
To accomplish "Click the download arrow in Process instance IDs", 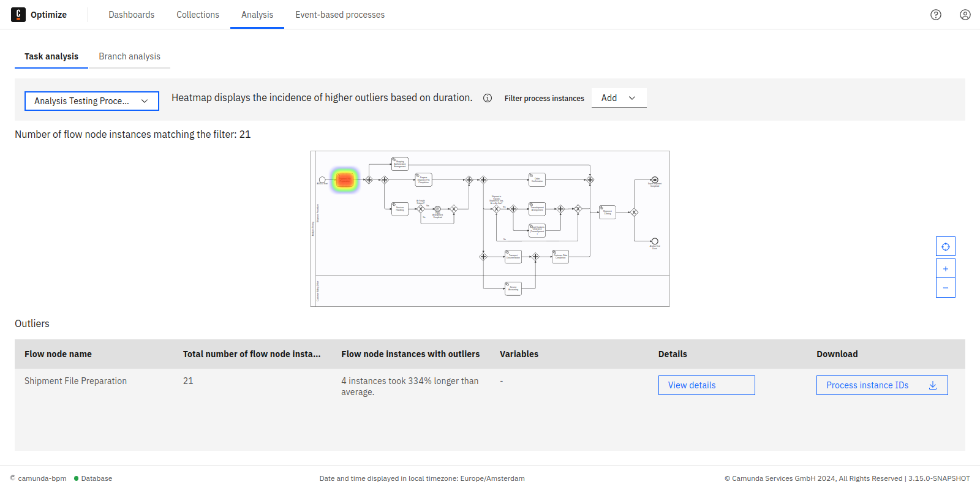I will pos(933,385).
